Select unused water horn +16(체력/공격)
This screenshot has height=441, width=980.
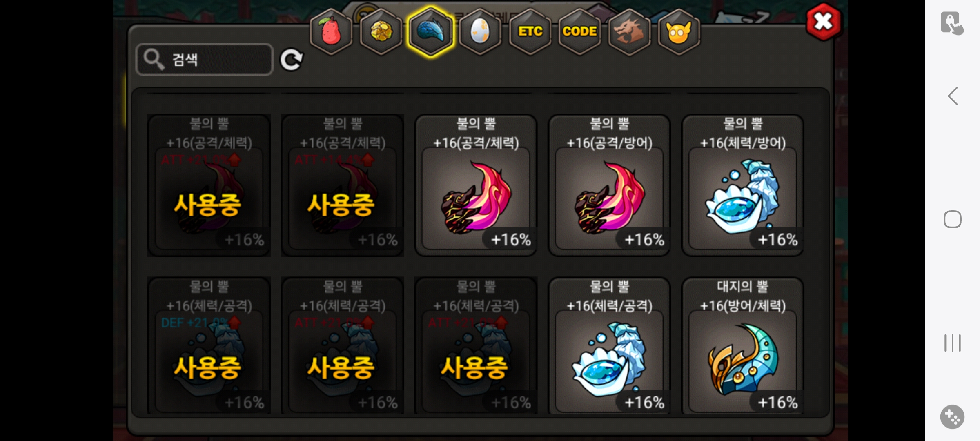pyautogui.click(x=609, y=345)
